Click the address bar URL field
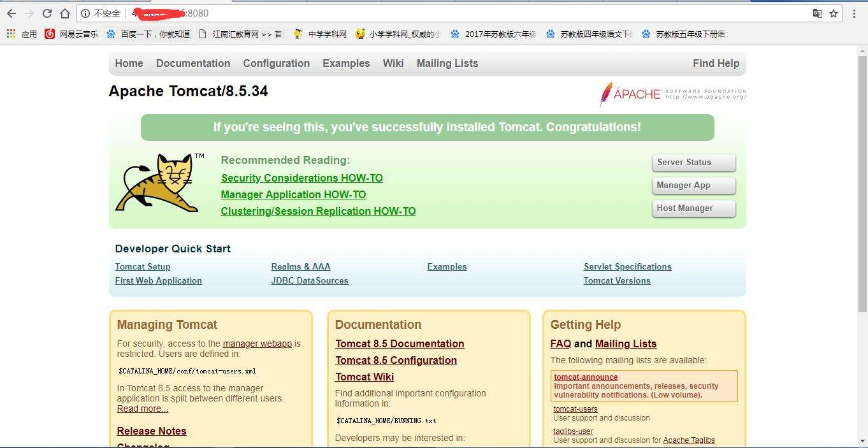868x448 pixels. click(446, 13)
